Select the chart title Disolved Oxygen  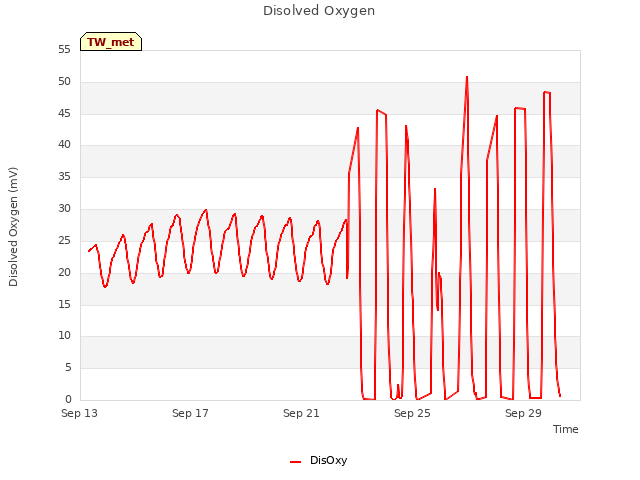[319, 11]
